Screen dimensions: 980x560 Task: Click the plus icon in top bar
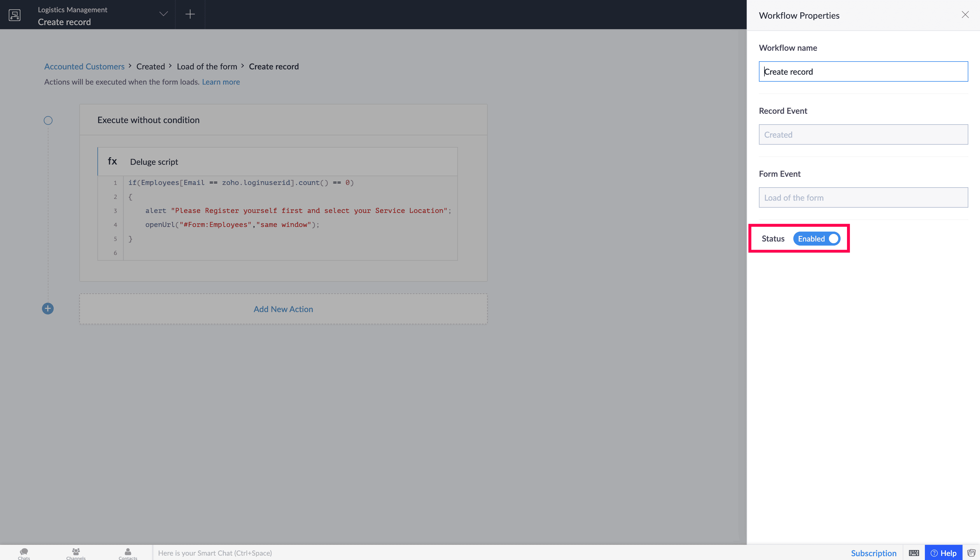(190, 14)
